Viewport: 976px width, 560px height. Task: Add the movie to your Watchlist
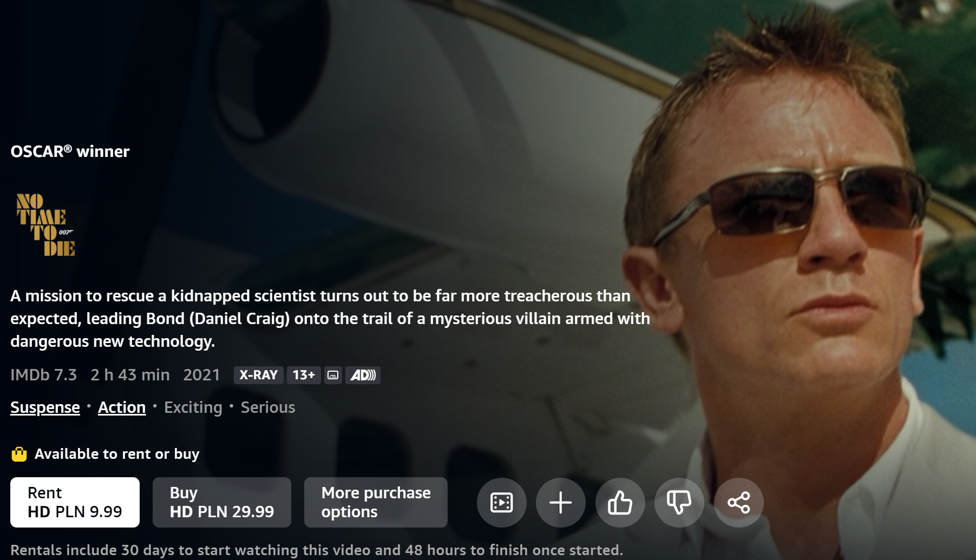point(561,503)
